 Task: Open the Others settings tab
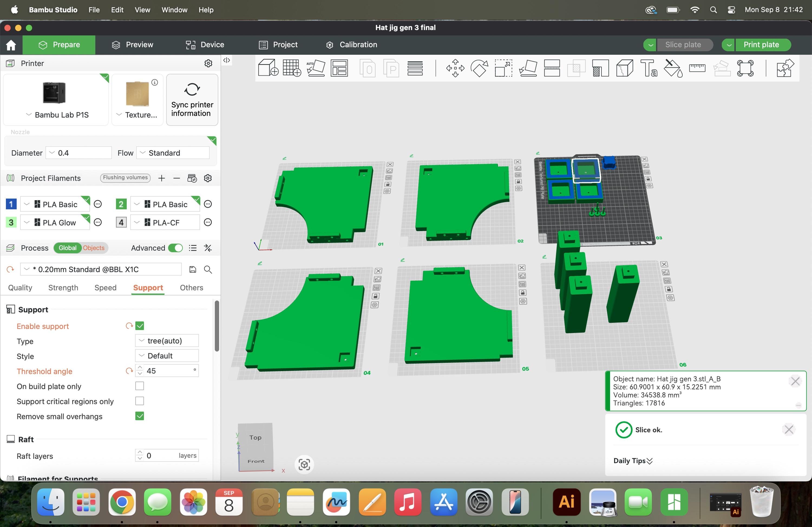point(191,288)
